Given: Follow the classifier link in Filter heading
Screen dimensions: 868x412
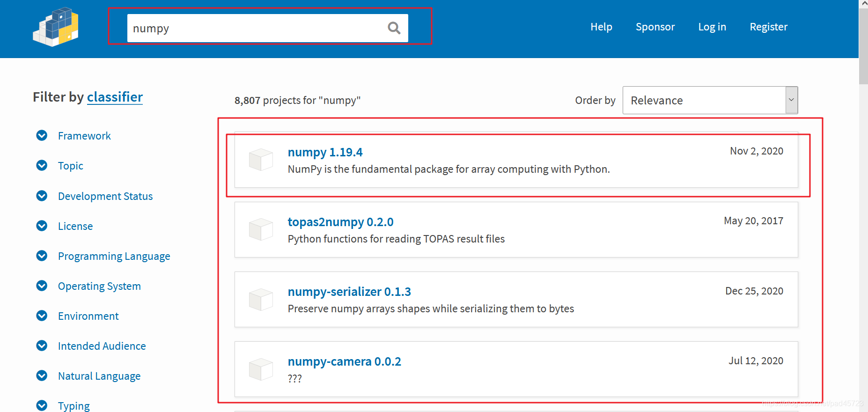Looking at the screenshot, I should (115, 97).
